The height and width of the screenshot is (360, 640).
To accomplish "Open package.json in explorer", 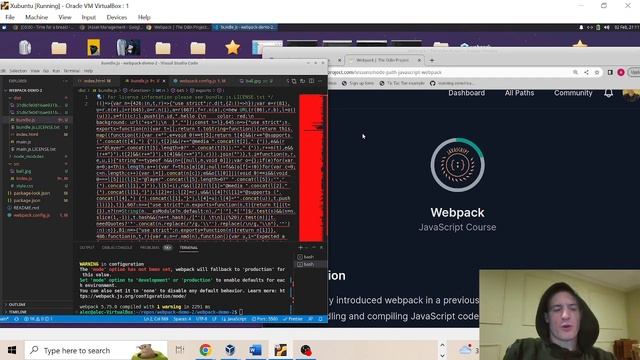I will click(27, 200).
